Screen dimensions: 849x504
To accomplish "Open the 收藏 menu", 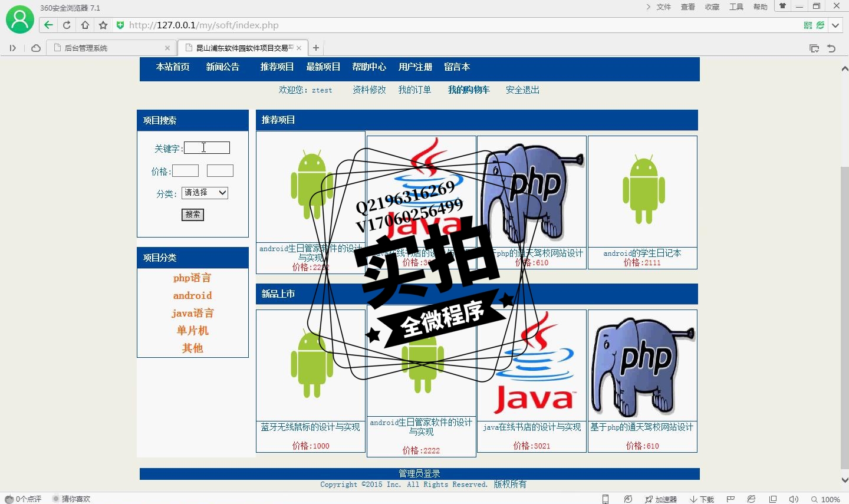I will [712, 7].
